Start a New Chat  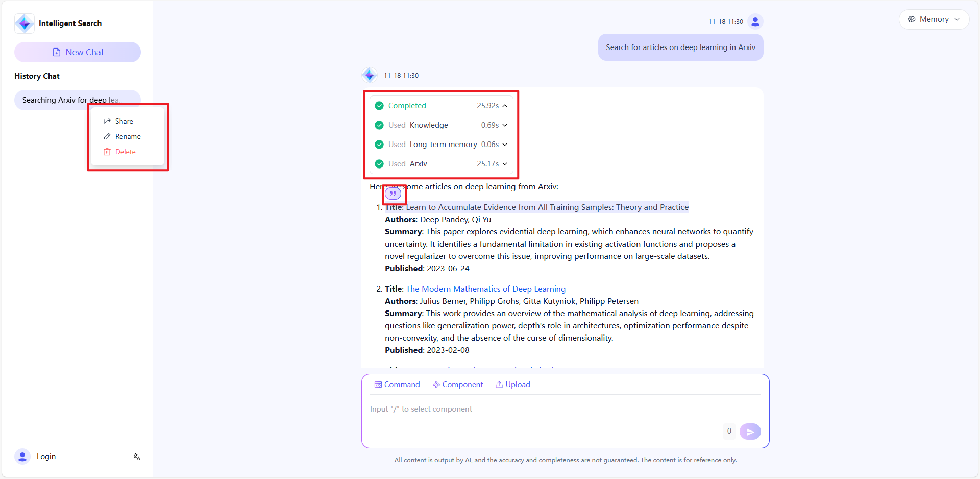click(x=78, y=52)
